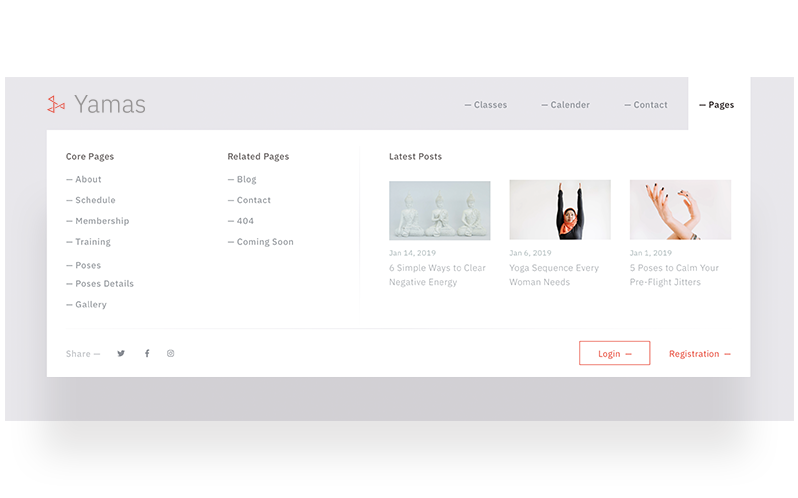This screenshot has width=798, height=498.
Task: Select Contact in the top navigation
Action: coord(646,105)
